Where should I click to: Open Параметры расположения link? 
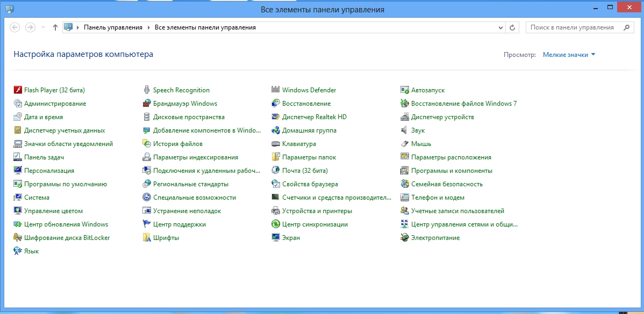(x=452, y=157)
